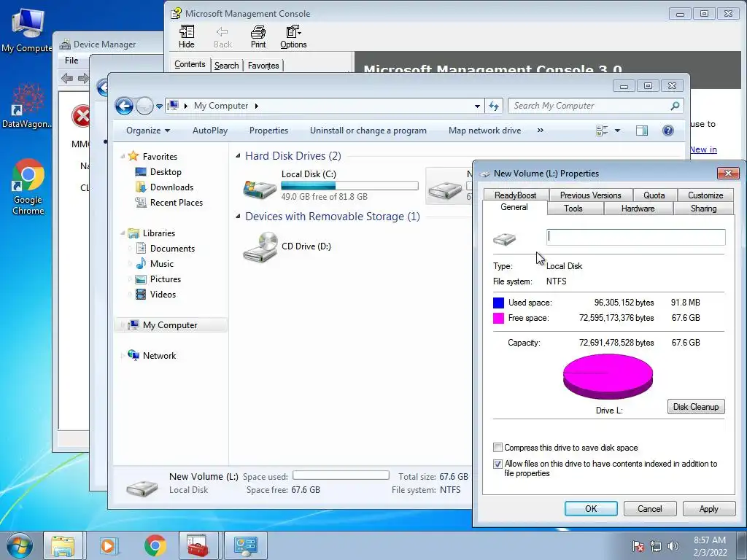Switch to the Customize tab
Image resolution: width=747 pixels, height=560 pixels.
705,195
